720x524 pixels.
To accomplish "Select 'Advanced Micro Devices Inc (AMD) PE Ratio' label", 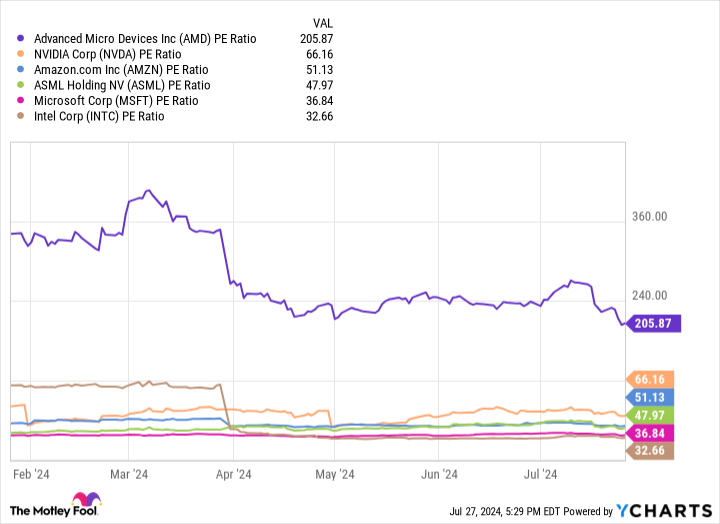I will point(145,39).
